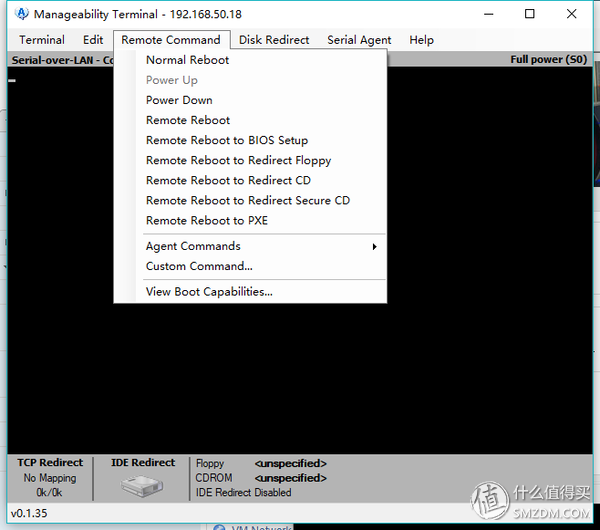
Task: Open Custom Command dialog
Action: 199,266
